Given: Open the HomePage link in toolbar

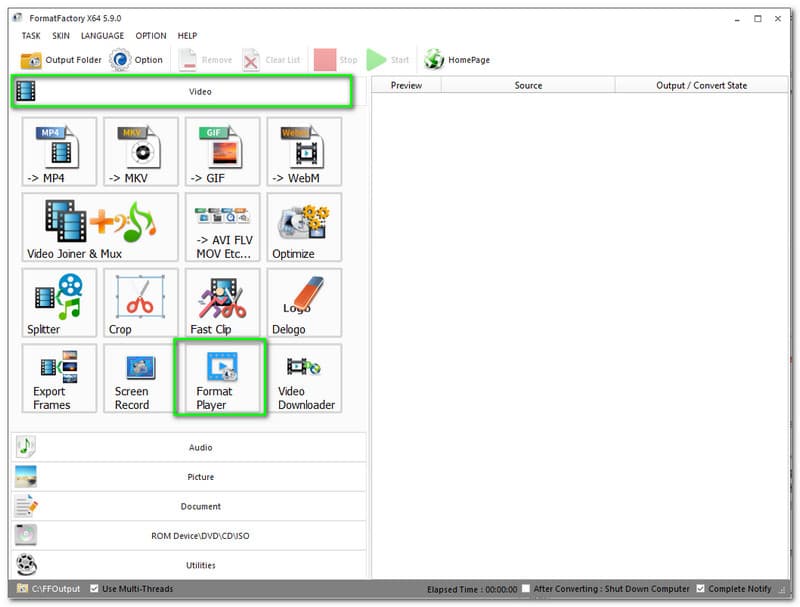Looking at the screenshot, I should click(x=457, y=60).
